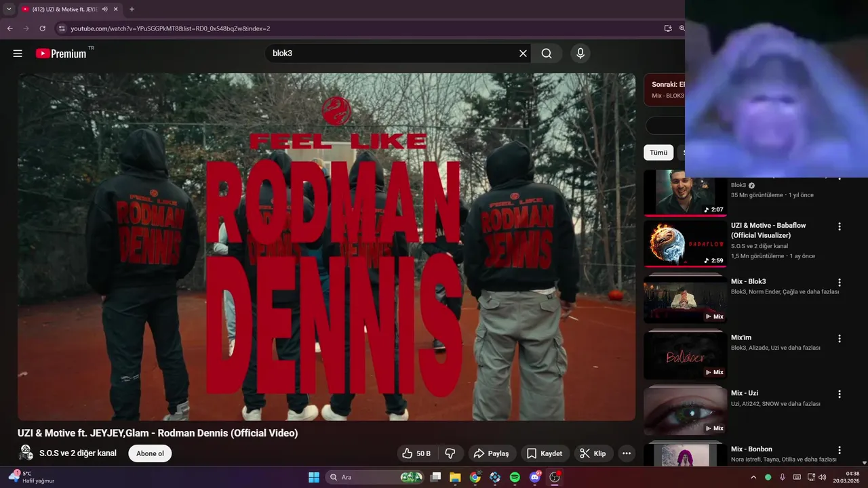Click the magnifier search button

[x=547, y=54]
